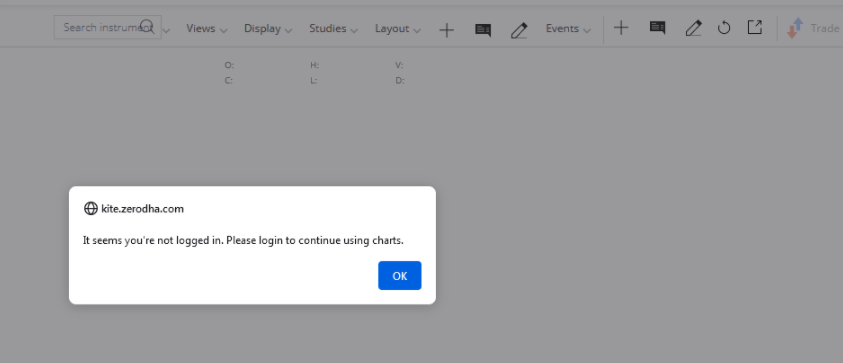Viewport: 843px width, 363px height.
Task: Open the Display dropdown menu
Action: (268, 29)
